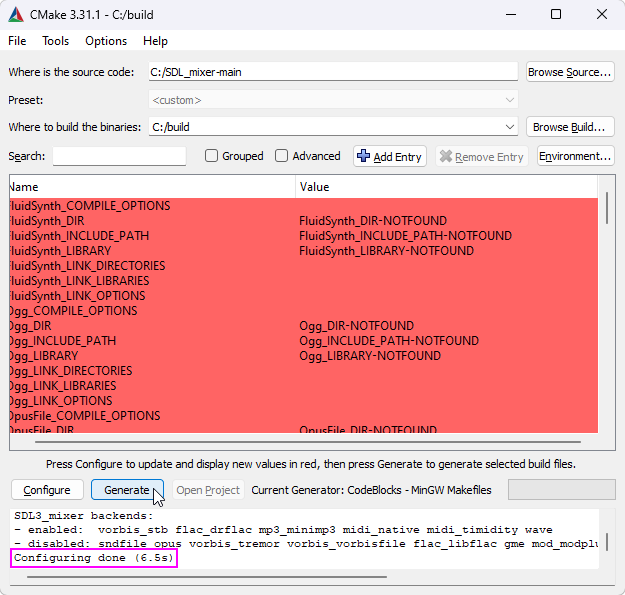Click the CMake logo icon in title bar
The image size is (625, 595).
(x=16, y=15)
